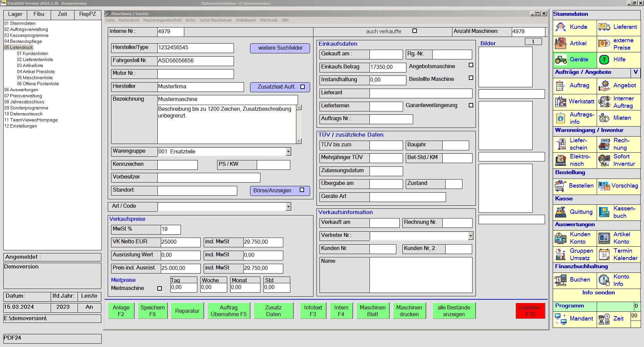Click the Speichern F8 button
644x347 pixels.
pos(152,311)
